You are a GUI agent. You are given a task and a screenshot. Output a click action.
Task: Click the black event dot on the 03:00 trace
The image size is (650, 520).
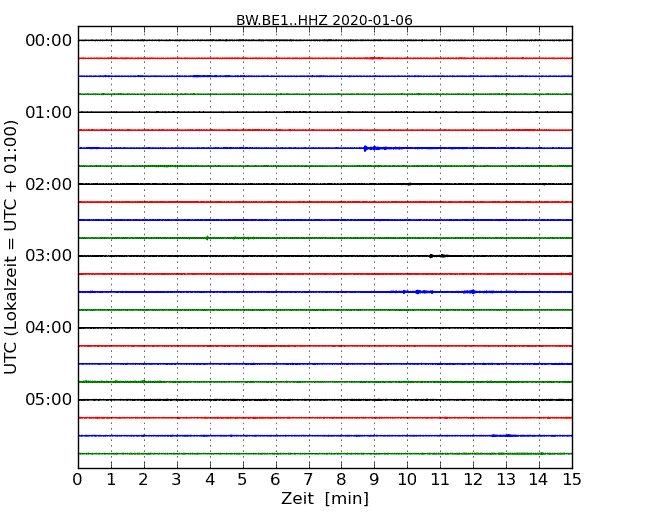point(431,256)
